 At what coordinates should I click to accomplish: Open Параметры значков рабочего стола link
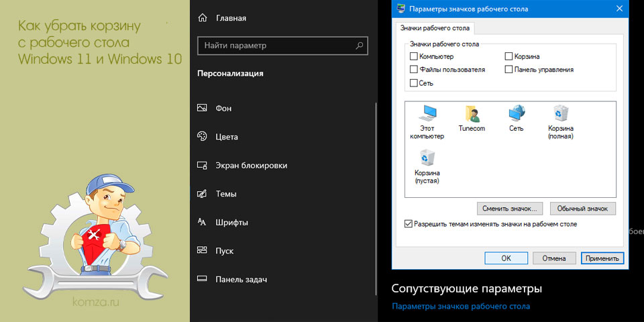(461, 306)
